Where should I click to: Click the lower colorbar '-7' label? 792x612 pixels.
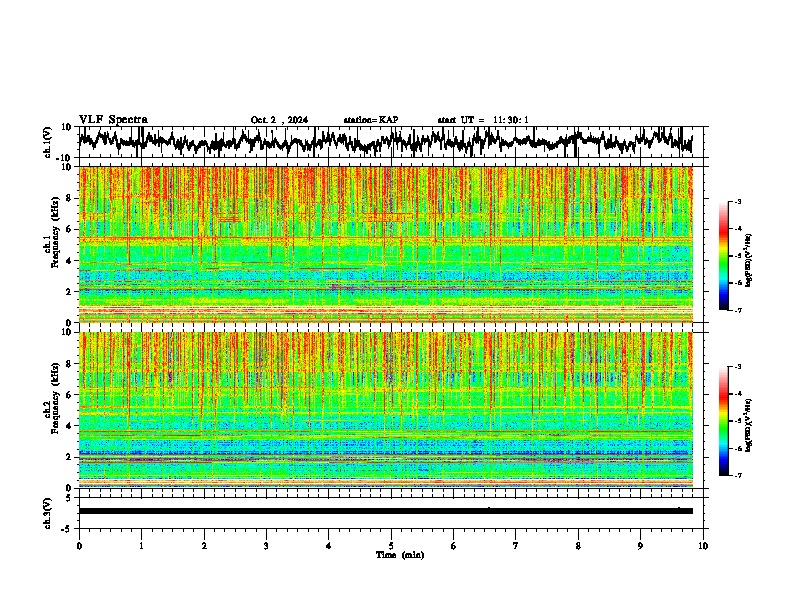(x=737, y=475)
